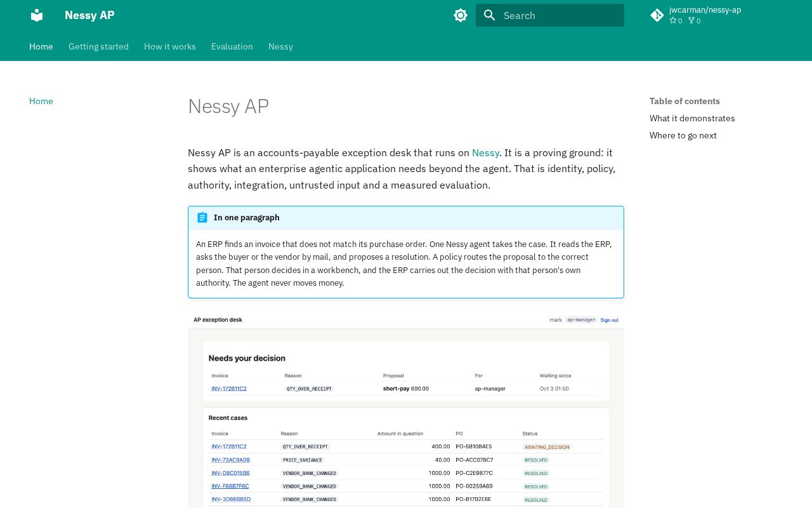Jump to the What it demonstrates section
This screenshot has height=508, width=812.
tap(692, 118)
